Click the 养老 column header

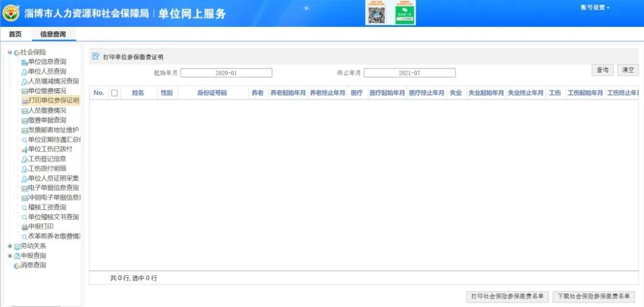pyautogui.click(x=258, y=93)
